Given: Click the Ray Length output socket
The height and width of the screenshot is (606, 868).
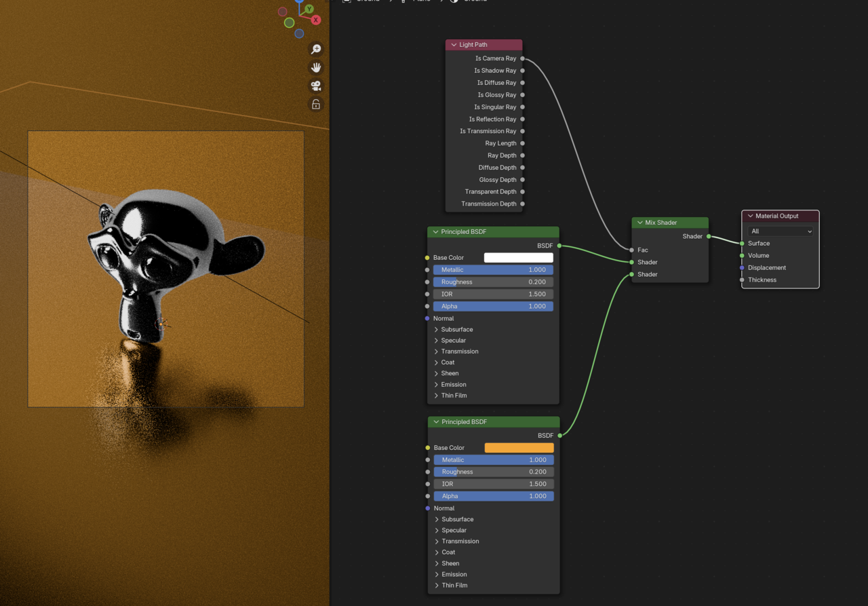Looking at the screenshot, I should pyautogui.click(x=522, y=143).
